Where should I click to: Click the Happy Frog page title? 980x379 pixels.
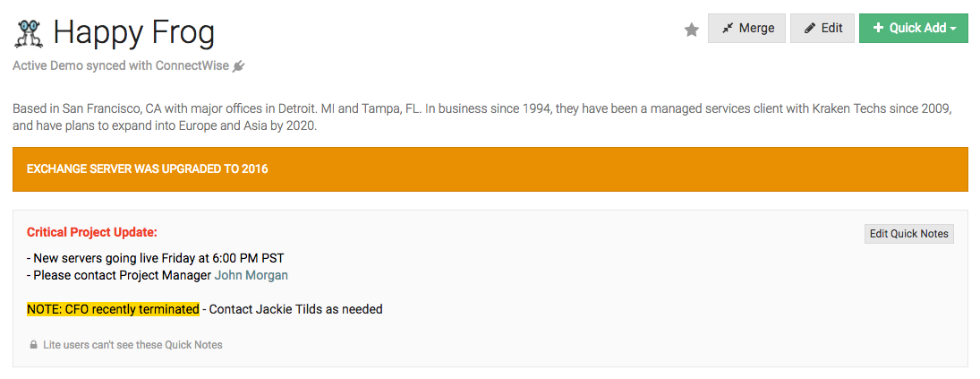click(133, 33)
